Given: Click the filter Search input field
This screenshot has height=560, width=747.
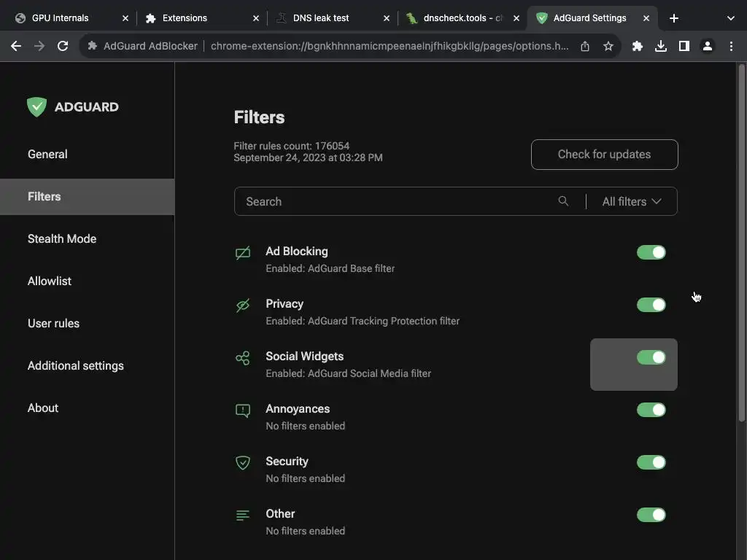Looking at the screenshot, I should tap(394, 201).
